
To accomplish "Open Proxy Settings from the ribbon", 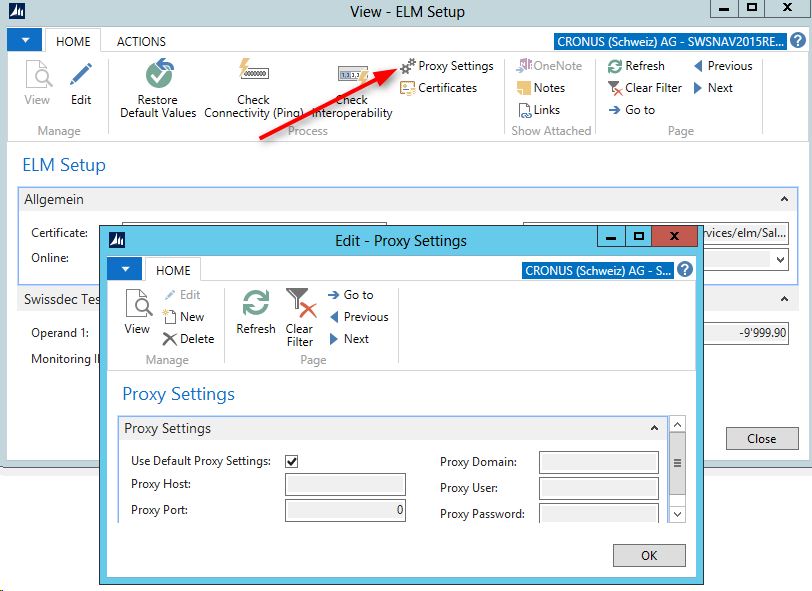I will coord(447,66).
